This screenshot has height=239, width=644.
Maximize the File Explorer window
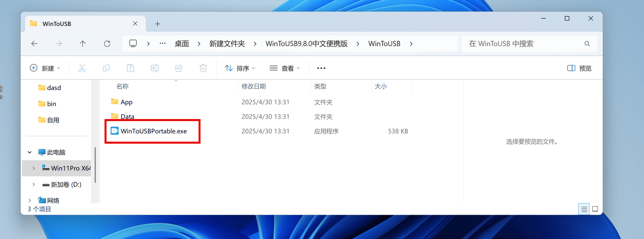tap(567, 18)
